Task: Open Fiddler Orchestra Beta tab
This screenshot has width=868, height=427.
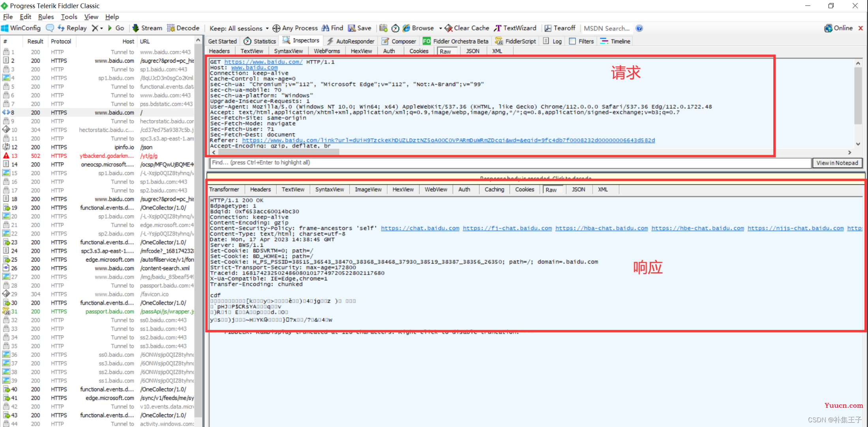Action: click(456, 41)
